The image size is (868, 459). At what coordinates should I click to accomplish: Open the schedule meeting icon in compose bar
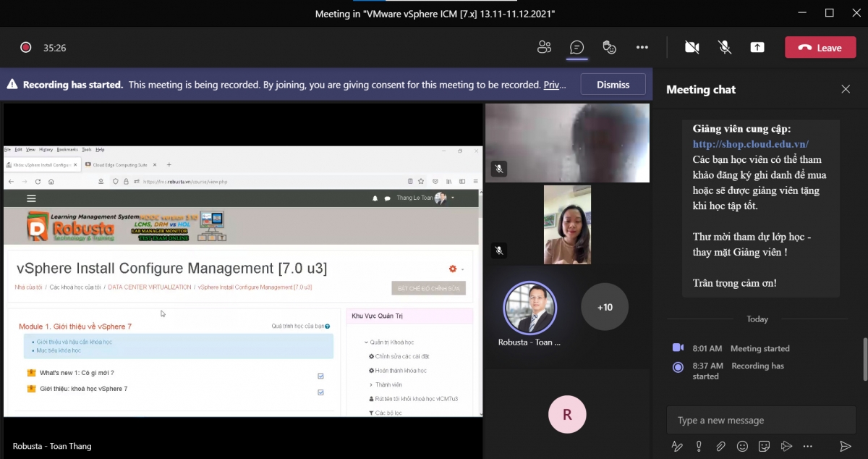click(x=786, y=446)
